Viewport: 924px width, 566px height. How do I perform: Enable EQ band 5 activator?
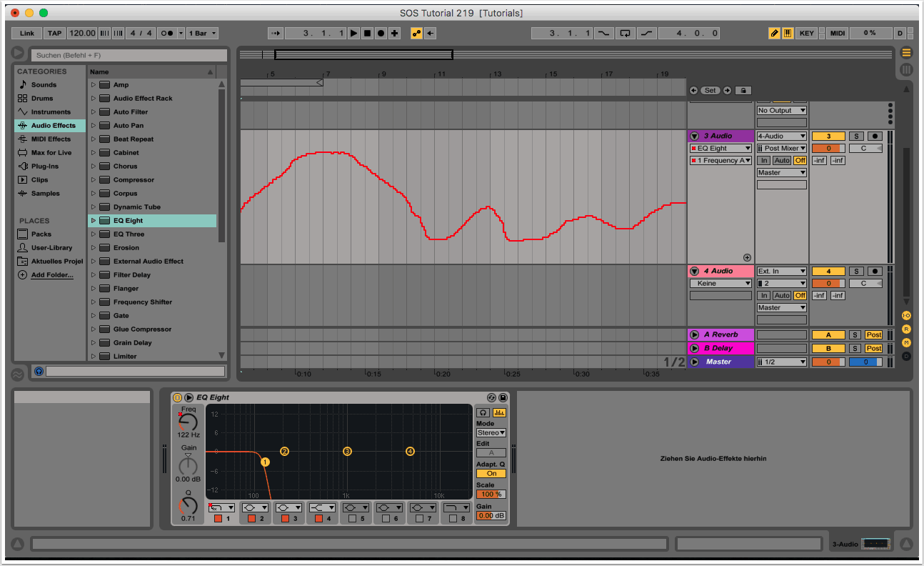pos(352,518)
